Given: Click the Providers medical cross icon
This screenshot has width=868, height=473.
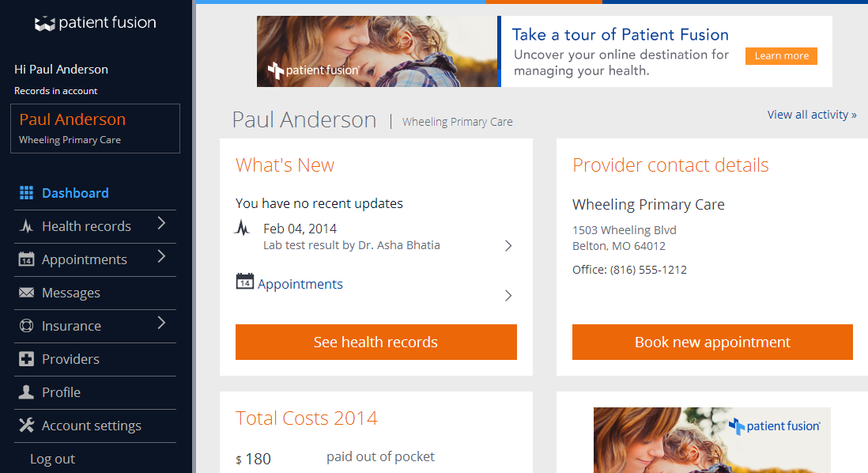Looking at the screenshot, I should [x=26, y=359].
